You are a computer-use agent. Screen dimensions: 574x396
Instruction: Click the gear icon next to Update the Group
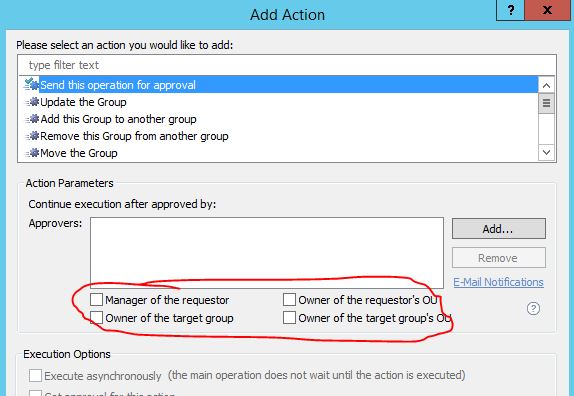click(x=32, y=102)
